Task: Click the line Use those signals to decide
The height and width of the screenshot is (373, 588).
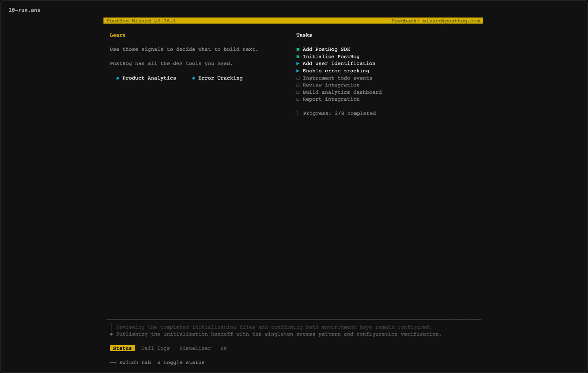Action: [x=184, y=50]
